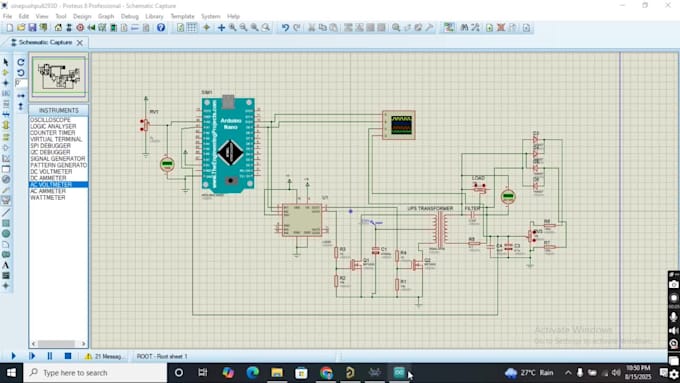
Task: Select the 2D Line drawing tool
Action: tap(6, 213)
